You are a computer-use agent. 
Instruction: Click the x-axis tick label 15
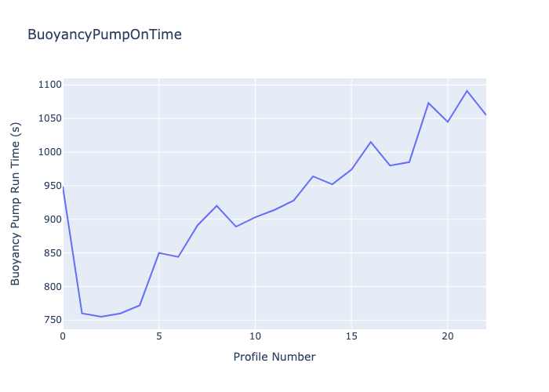351,336
